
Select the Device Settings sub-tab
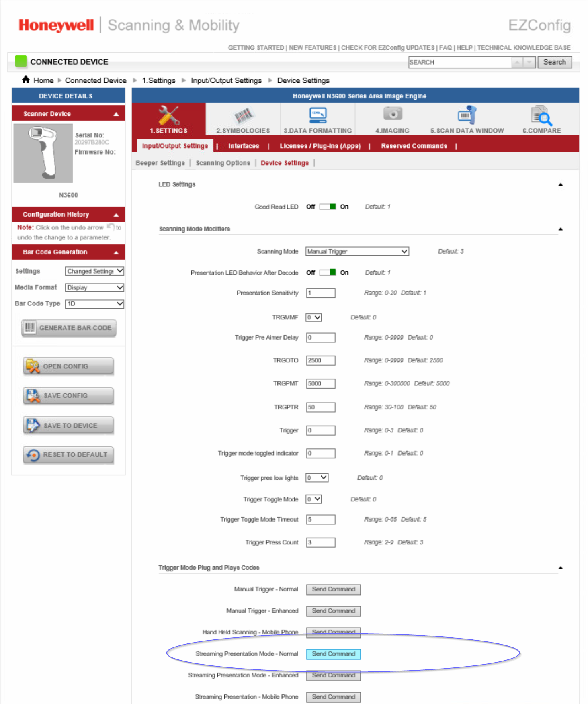tap(285, 163)
